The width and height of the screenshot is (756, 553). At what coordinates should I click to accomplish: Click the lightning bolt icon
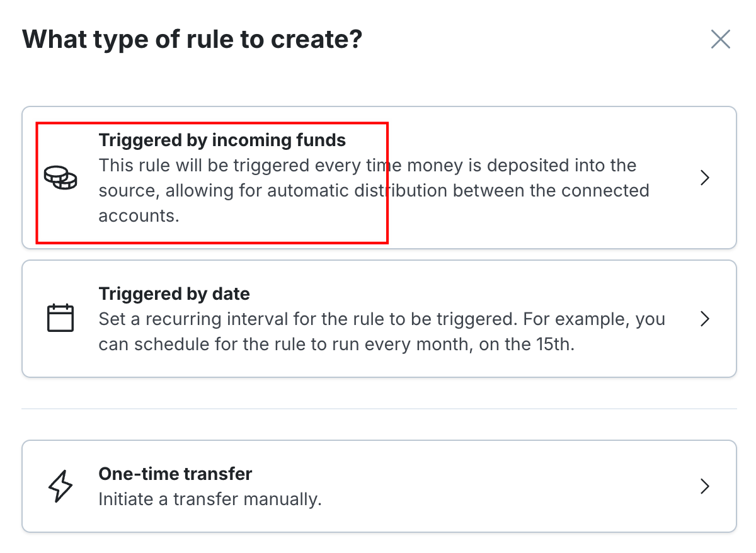60,486
